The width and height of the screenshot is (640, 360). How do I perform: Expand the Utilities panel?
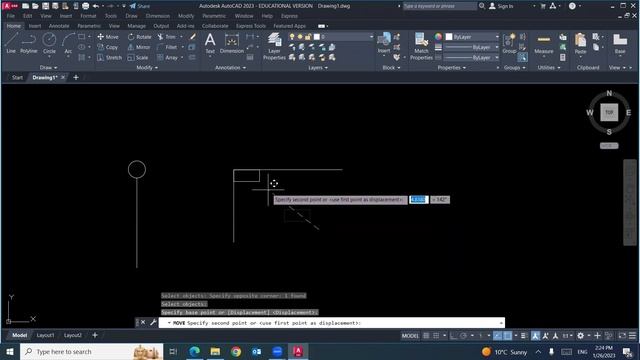click(x=549, y=68)
